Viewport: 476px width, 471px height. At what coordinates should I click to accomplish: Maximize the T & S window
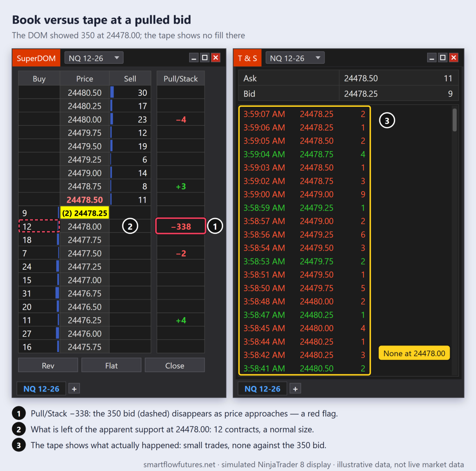[443, 58]
